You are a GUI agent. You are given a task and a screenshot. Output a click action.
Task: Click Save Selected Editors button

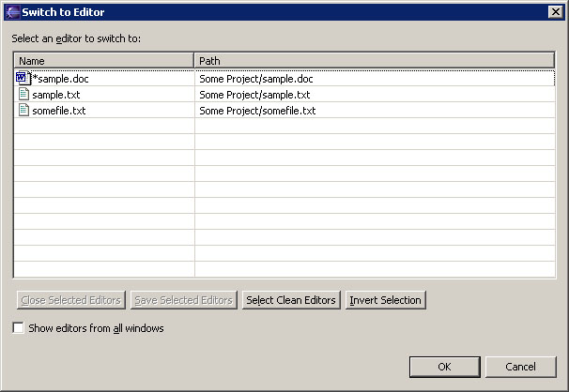point(184,300)
